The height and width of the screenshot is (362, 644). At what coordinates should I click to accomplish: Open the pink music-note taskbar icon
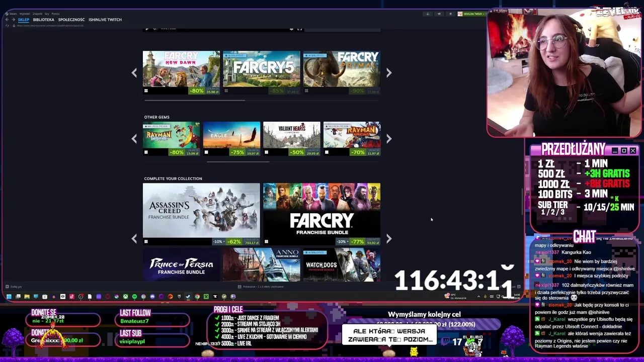click(71, 297)
